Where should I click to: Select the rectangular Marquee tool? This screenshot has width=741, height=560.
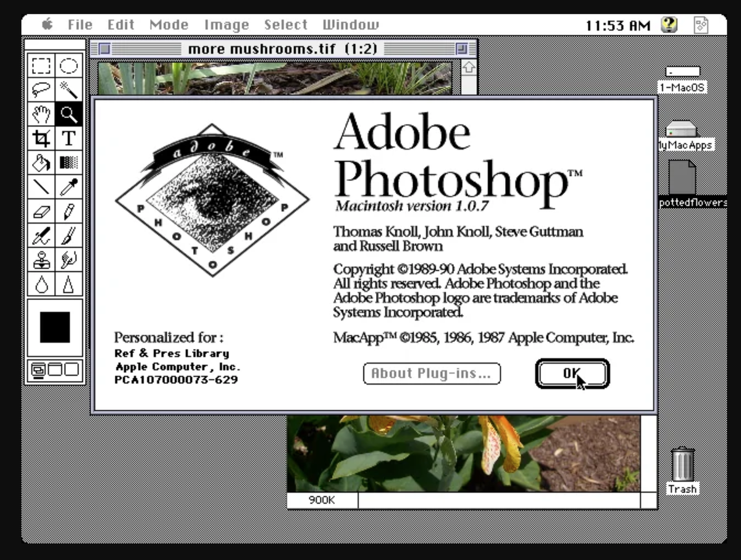pos(41,66)
